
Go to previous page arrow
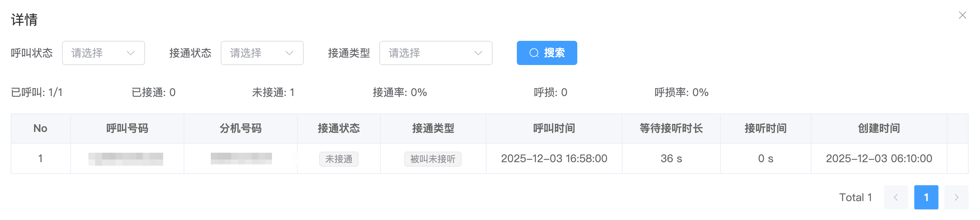895,197
